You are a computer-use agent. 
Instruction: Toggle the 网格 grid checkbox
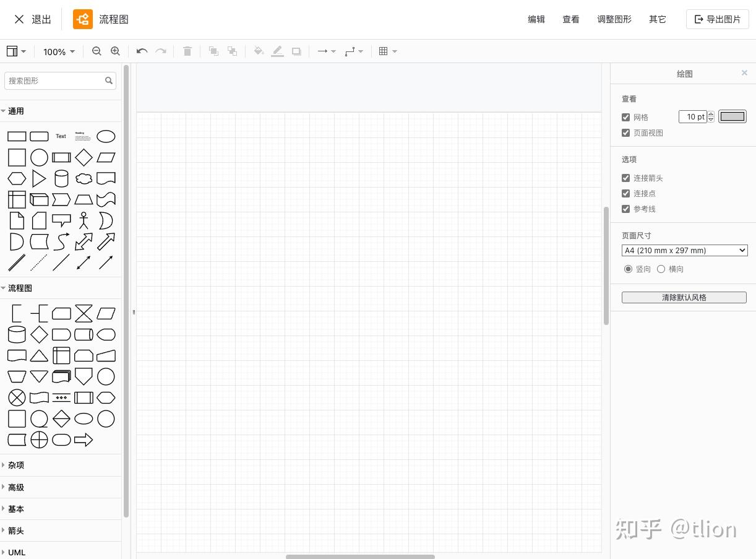(x=625, y=117)
